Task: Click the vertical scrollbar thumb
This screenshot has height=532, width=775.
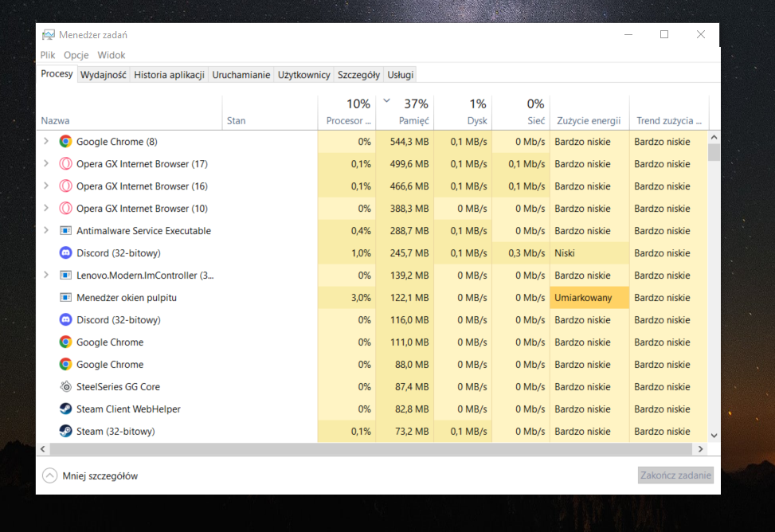Action: [x=714, y=152]
